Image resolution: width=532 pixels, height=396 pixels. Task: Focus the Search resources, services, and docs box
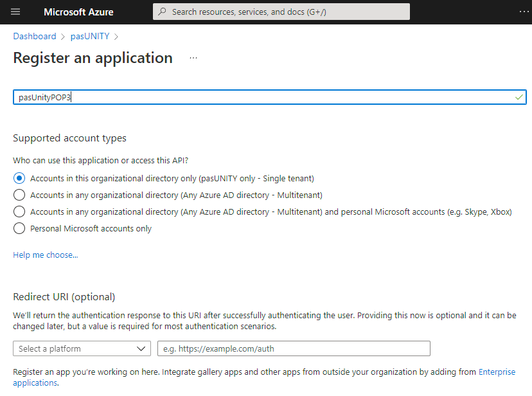[281, 12]
